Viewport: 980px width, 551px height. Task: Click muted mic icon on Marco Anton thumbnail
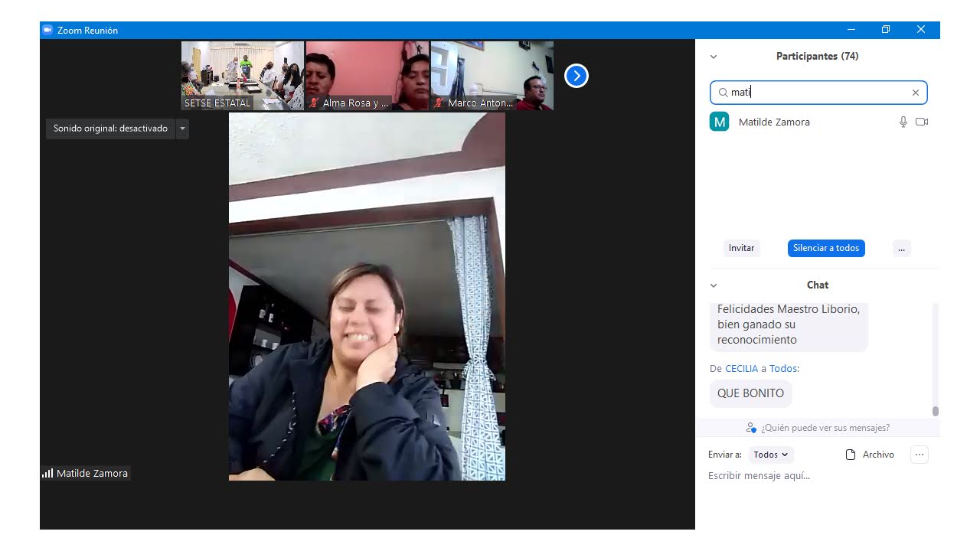[439, 103]
